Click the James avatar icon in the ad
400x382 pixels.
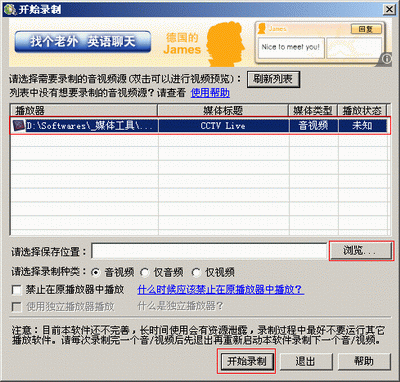point(262,29)
